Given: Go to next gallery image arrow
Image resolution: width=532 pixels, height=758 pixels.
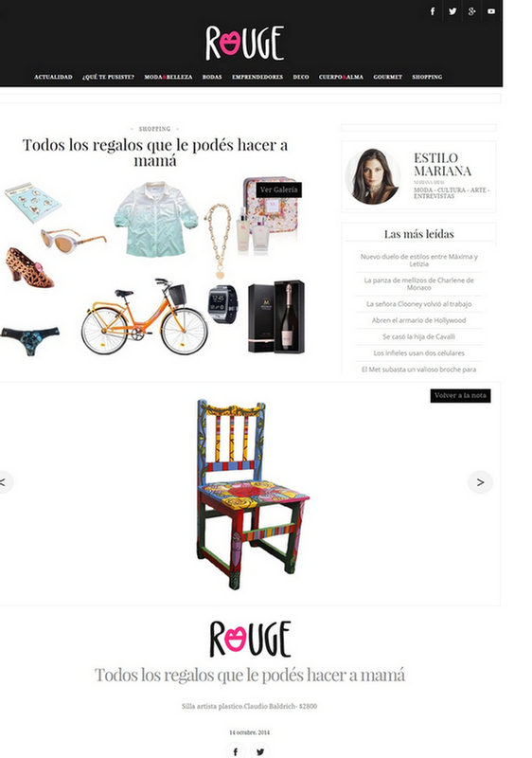Looking at the screenshot, I should (x=480, y=482).
